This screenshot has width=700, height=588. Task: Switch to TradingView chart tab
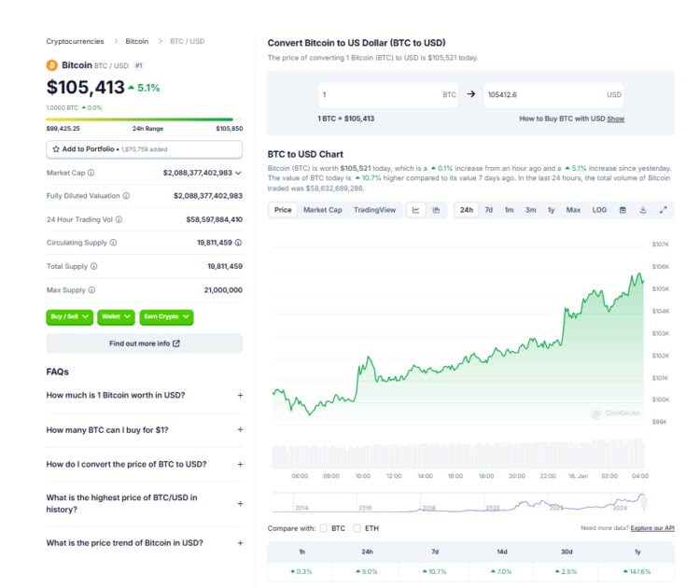(374, 210)
